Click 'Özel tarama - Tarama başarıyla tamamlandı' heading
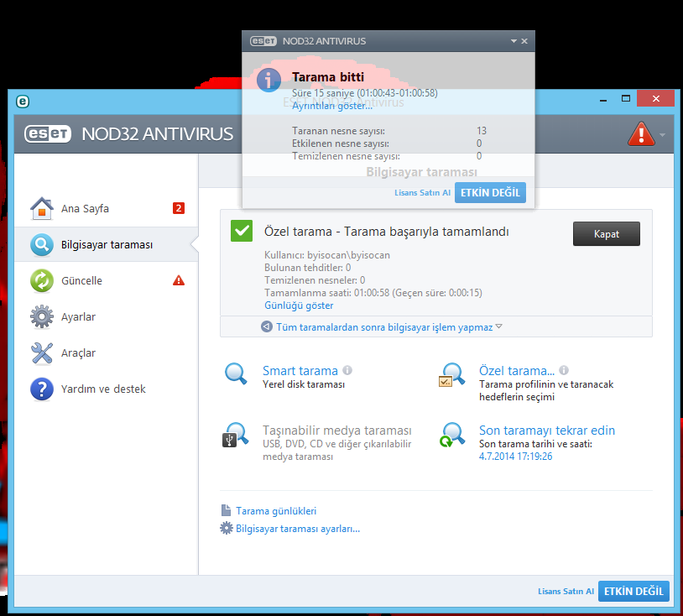The image size is (683, 616). pyautogui.click(x=386, y=232)
